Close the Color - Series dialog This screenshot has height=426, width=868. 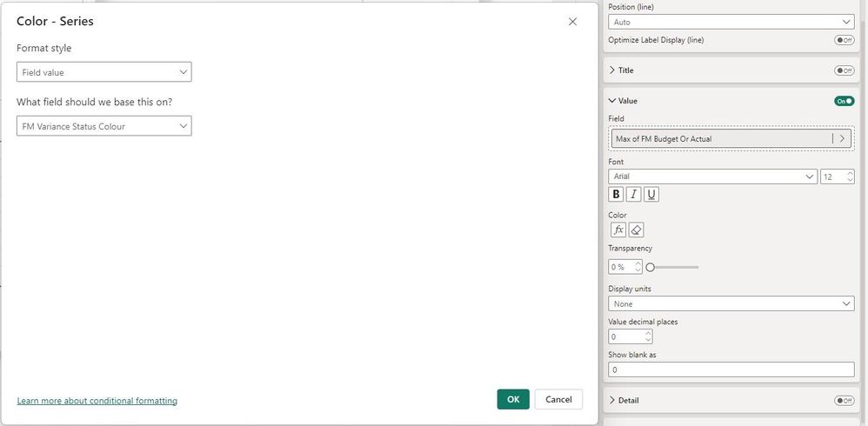tap(572, 22)
